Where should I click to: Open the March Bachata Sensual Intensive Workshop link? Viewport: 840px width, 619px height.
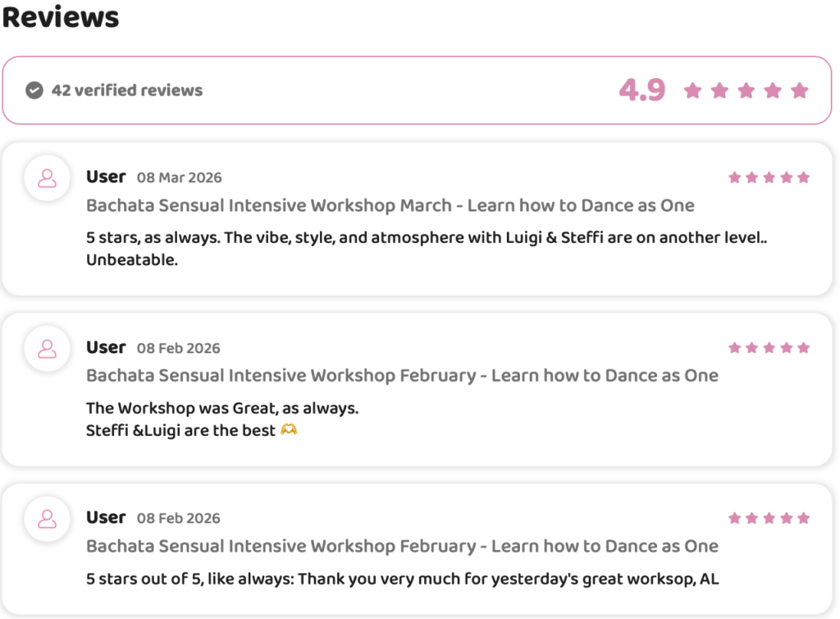[x=390, y=205]
